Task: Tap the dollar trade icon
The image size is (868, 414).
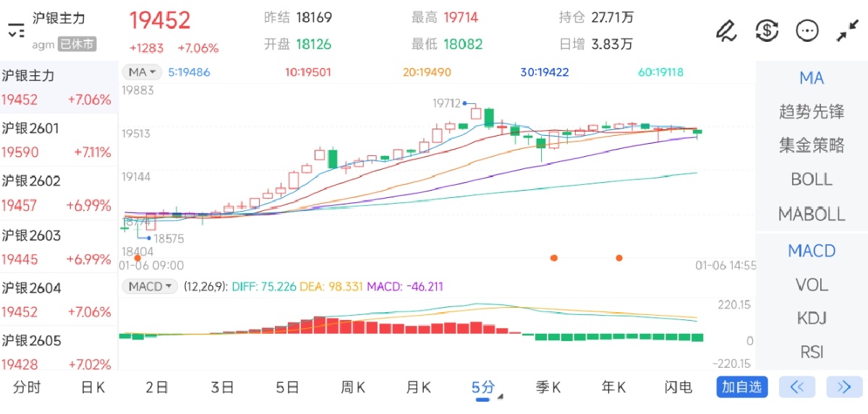Action: tap(767, 30)
